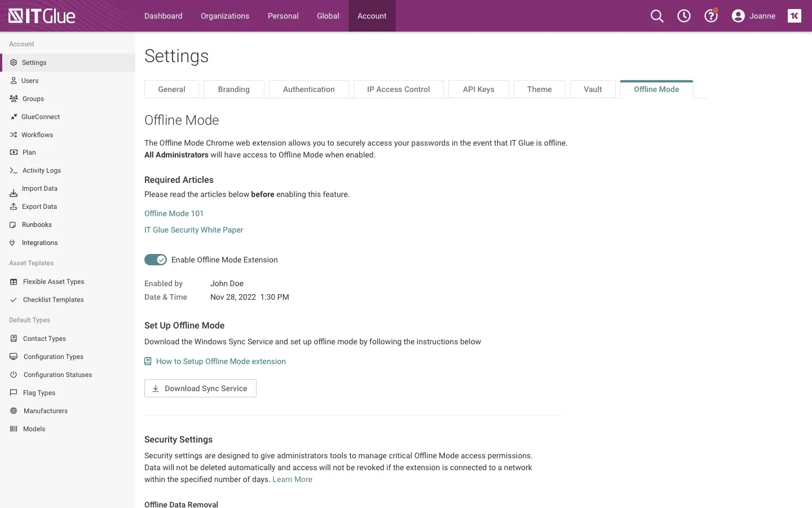Open the search magnifier icon

pos(657,16)
